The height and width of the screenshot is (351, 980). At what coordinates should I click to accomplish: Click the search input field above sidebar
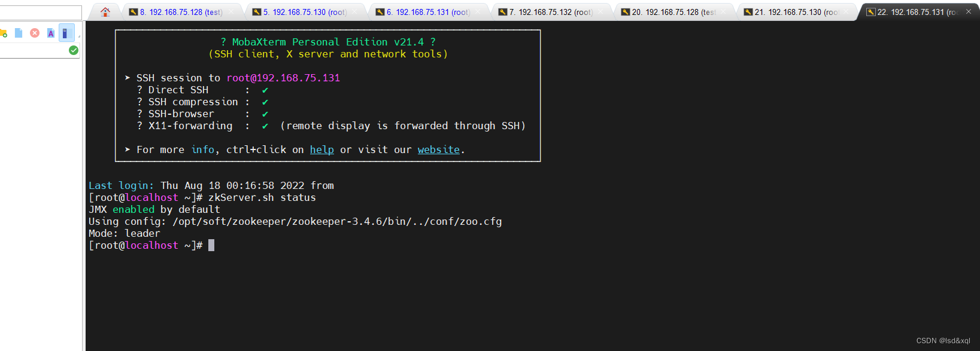click(41, 13)
